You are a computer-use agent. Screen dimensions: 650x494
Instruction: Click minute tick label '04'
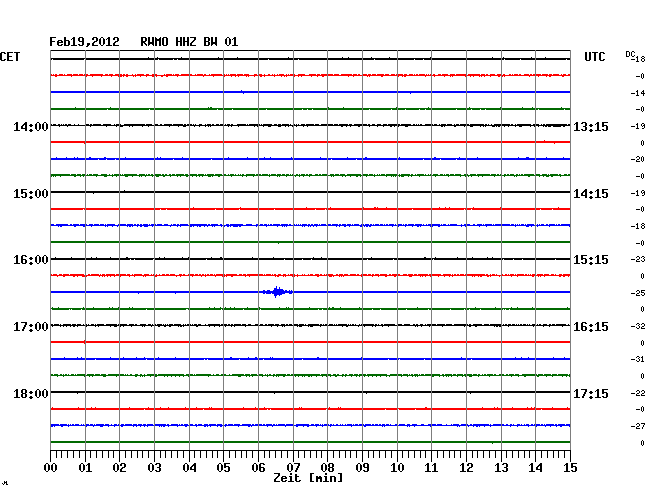click(189, 468)
